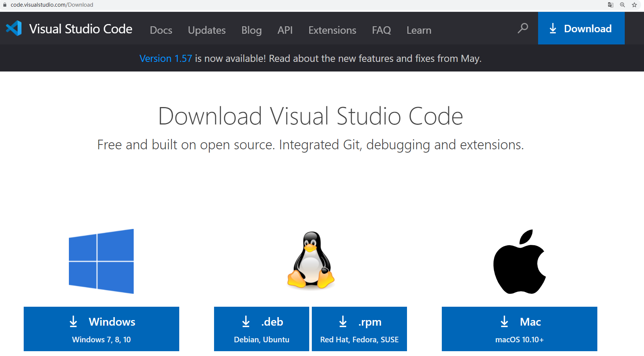Click the Linux Tux penguin image
The image size is (644, 356).
311,260
